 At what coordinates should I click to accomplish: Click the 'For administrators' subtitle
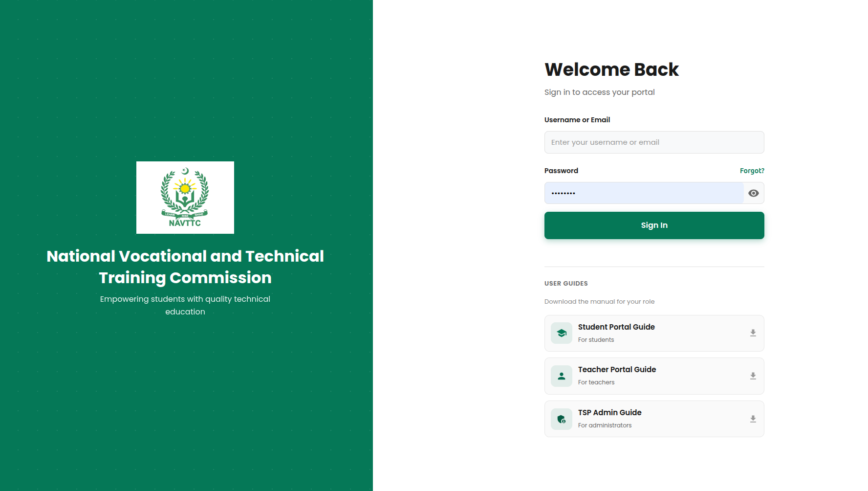click(605, 425)
